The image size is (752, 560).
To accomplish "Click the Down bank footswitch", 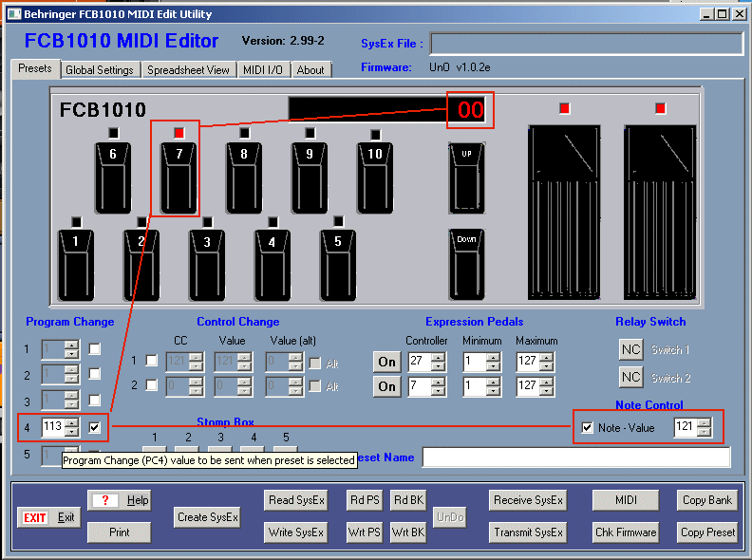I will pos(466,265).
